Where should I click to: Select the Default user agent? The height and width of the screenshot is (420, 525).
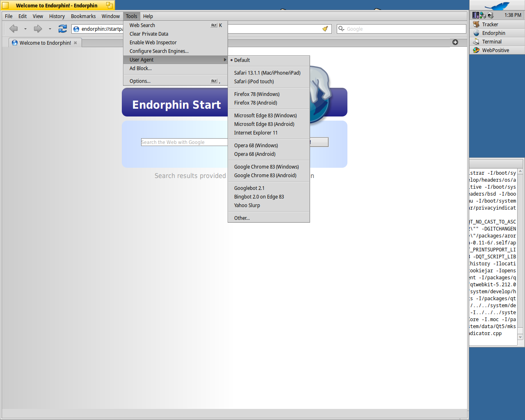tap(269, 60)
